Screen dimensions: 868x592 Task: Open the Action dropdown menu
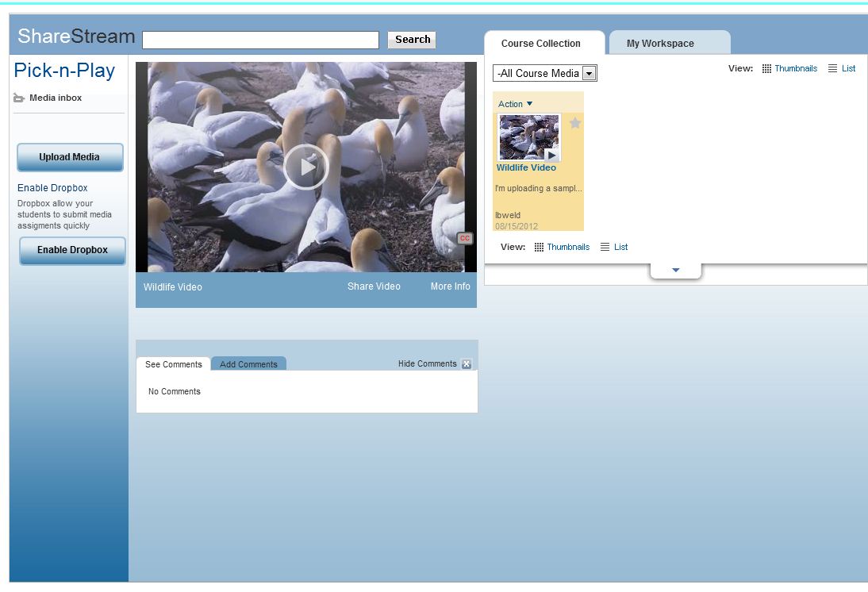[516, 104]
